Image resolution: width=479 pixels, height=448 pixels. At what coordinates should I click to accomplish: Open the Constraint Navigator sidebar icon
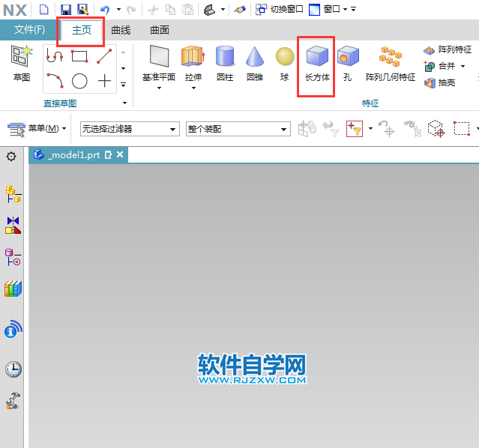tap(13, 225)
